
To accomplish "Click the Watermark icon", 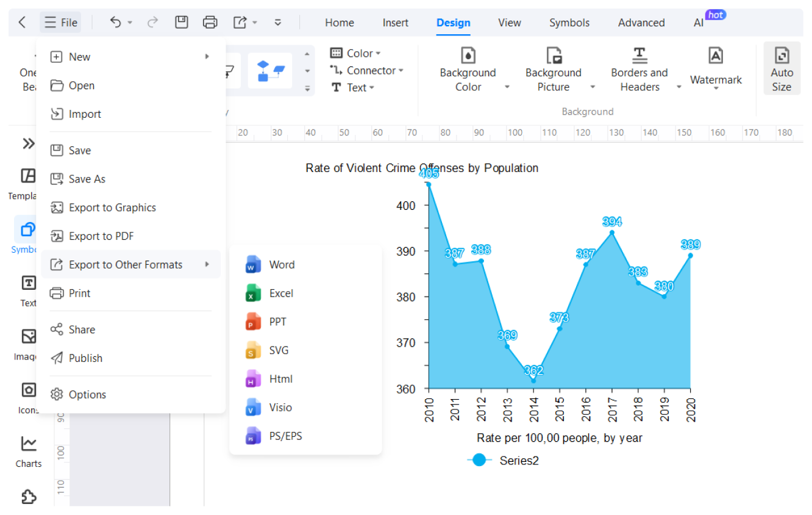I will 716,56.
